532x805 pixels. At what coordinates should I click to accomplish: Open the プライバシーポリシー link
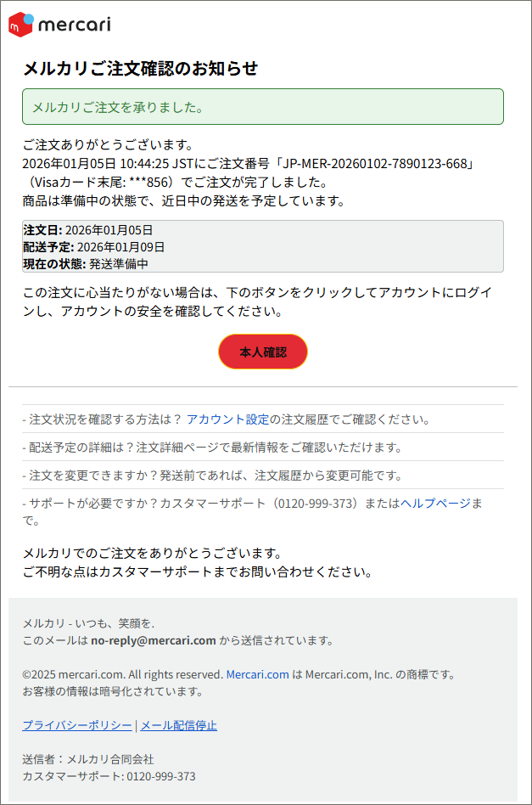[77, 725]
